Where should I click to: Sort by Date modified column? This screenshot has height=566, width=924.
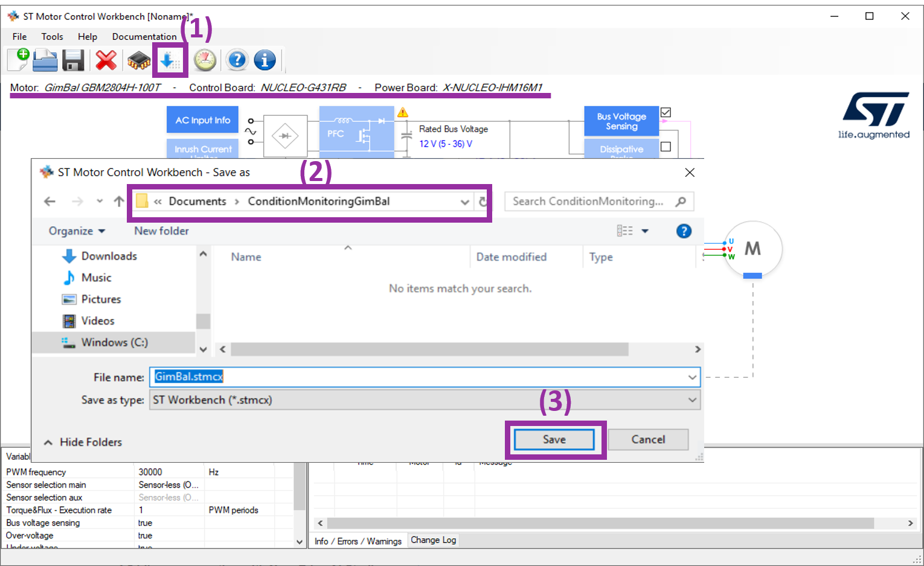pyautogui.click(x=511, y=257)
